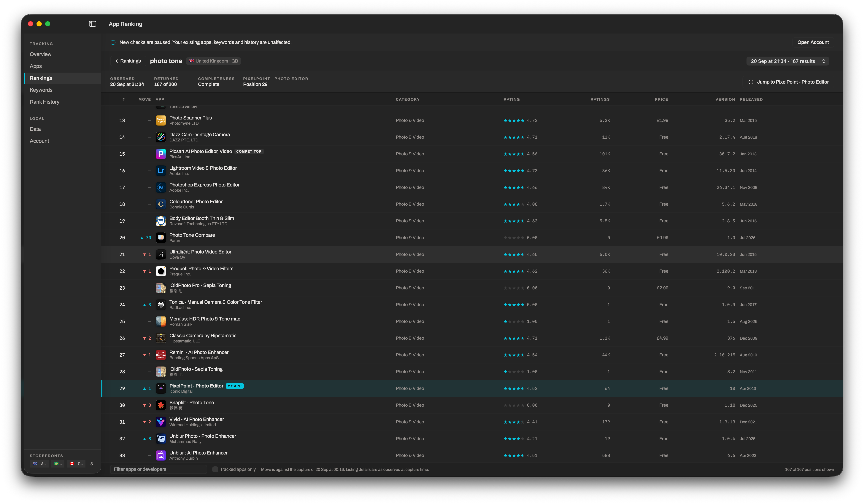
Task: Click the Lightroom app icon
Action: [161, 171]
